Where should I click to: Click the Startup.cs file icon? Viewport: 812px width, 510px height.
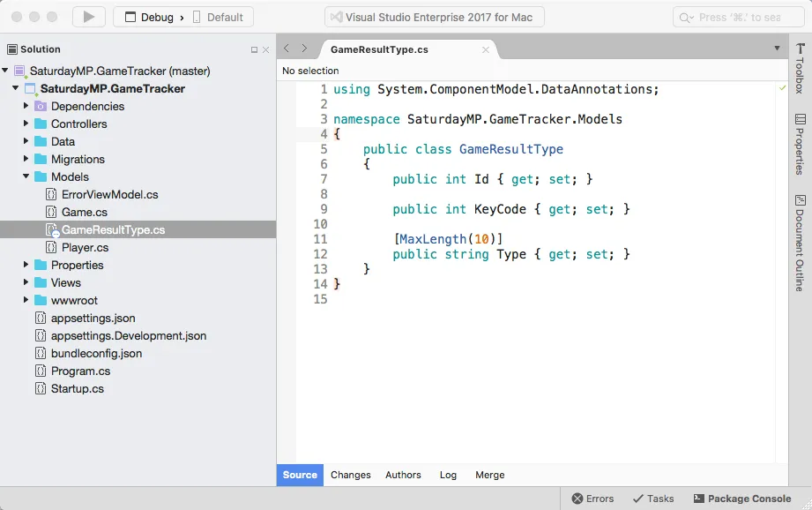click(41, 388)
